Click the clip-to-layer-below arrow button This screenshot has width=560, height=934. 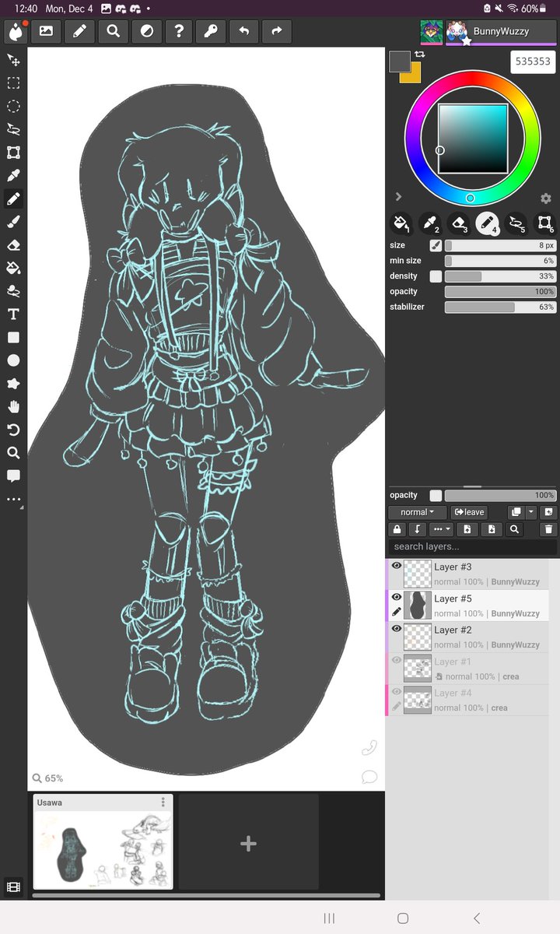point(418,529)
